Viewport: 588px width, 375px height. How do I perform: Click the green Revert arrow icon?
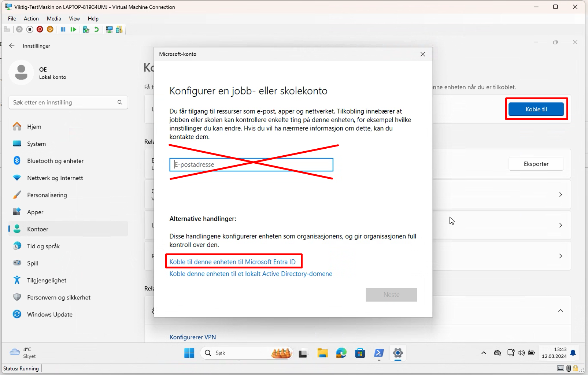pyautogui.click(x=96, y=30)
